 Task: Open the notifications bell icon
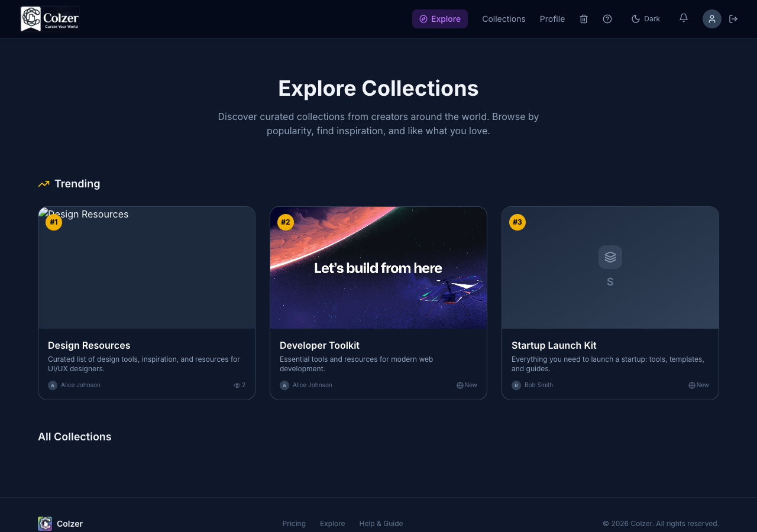[682, 18]
